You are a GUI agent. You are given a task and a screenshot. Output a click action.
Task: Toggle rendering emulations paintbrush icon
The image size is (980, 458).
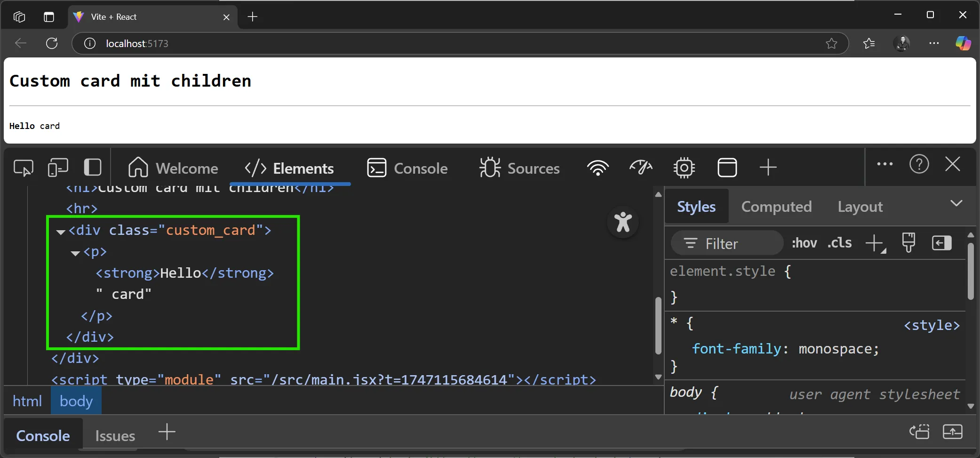pos(908,243)
